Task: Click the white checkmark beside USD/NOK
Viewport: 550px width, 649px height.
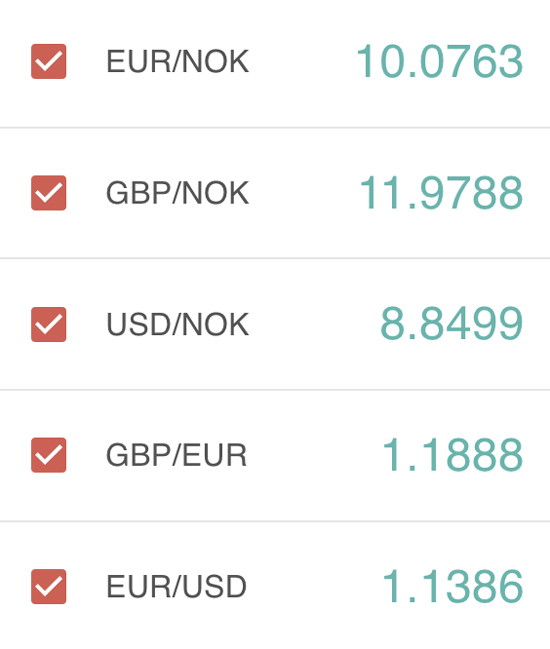Action: coord(48,324)
